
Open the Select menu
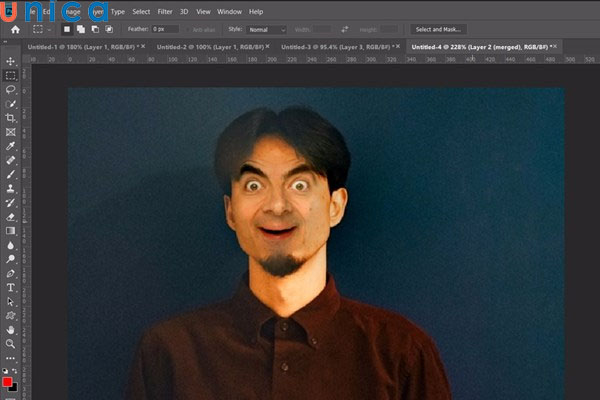[x=141, y=12]
